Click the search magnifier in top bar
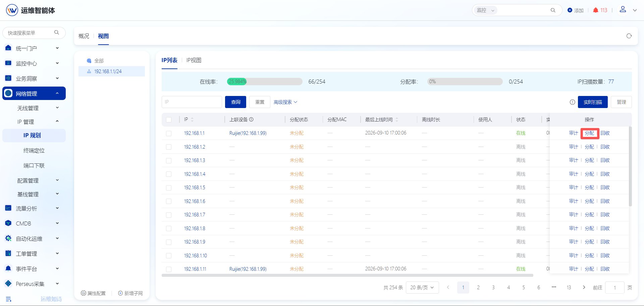This screenshot has width=644, height=306. coord(553,10)
